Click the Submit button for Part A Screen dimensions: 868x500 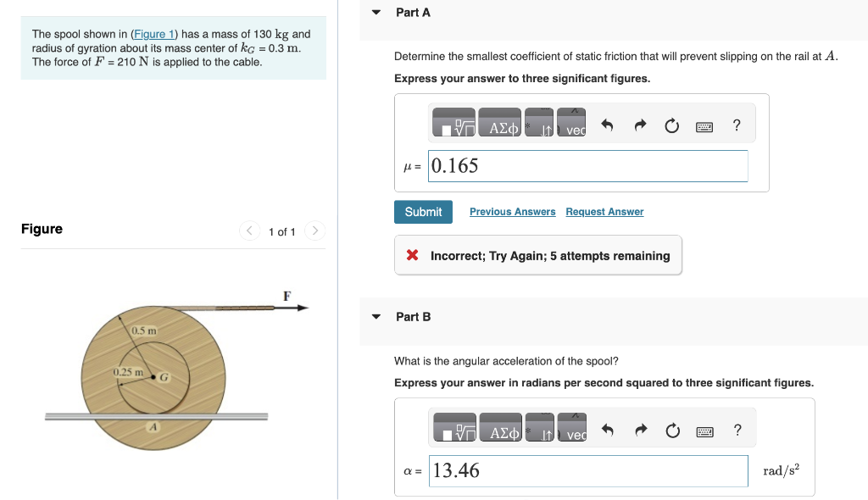tap(423, 212)
